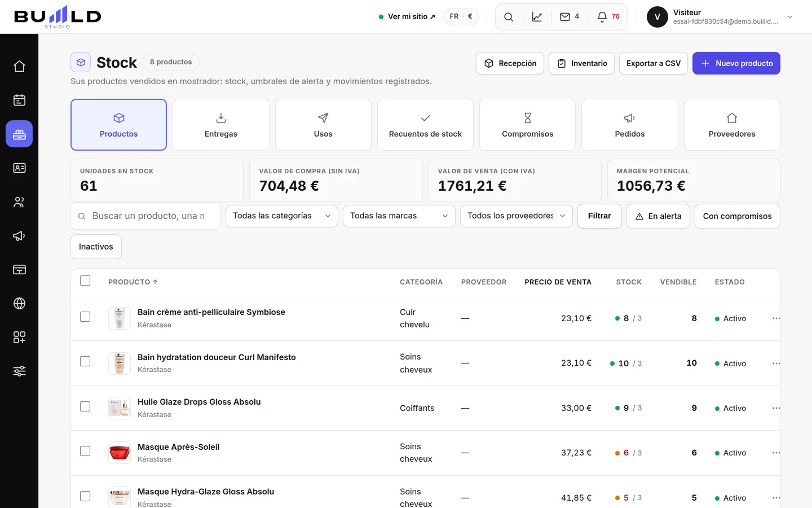This screenshot has height=508, width=812.
Task: Check the box for Masque Après-Soleil
Action: (x=85, y=451)
